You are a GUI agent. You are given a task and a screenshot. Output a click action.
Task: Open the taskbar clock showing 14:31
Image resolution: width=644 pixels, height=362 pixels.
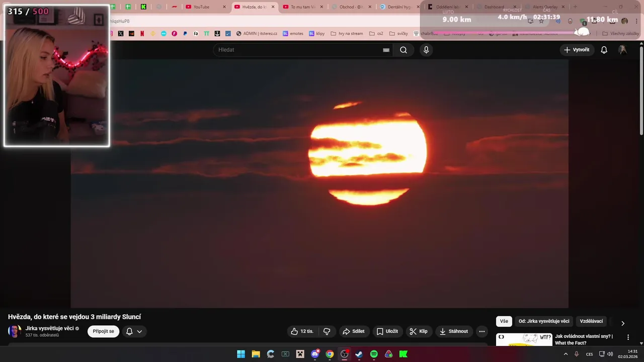[629, 354]
